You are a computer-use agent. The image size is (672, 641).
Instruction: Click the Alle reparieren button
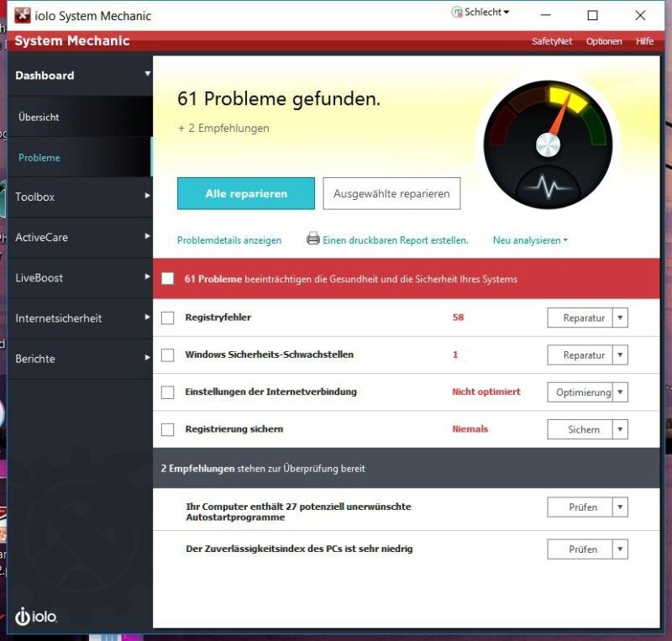[246, 193]
